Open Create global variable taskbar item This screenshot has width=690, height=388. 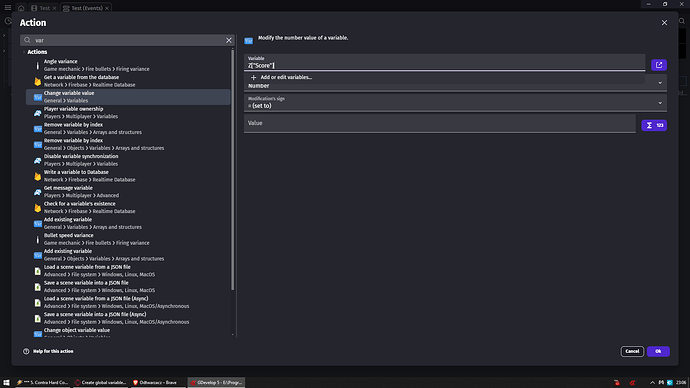pyautogui.click(x=100, y=382)
